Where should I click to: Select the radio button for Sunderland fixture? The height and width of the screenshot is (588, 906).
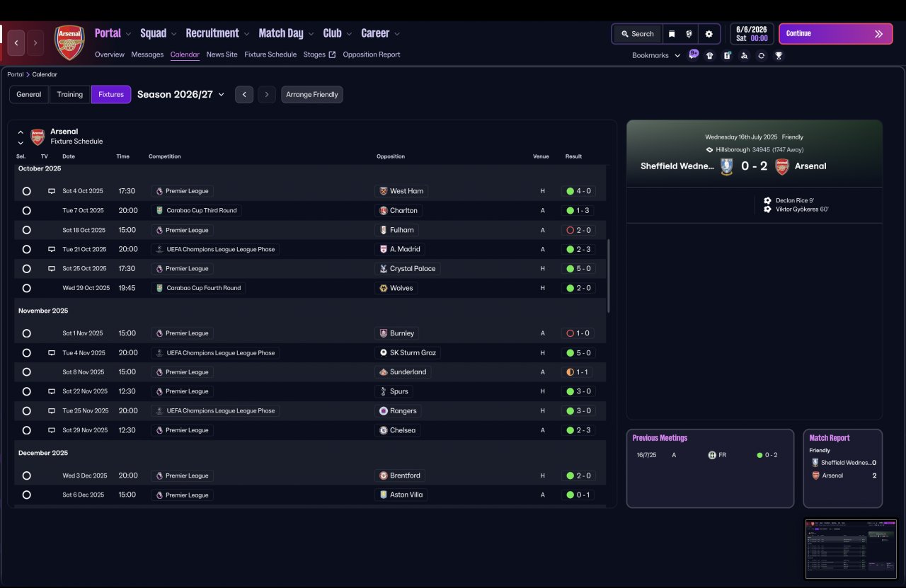[26, 372]
